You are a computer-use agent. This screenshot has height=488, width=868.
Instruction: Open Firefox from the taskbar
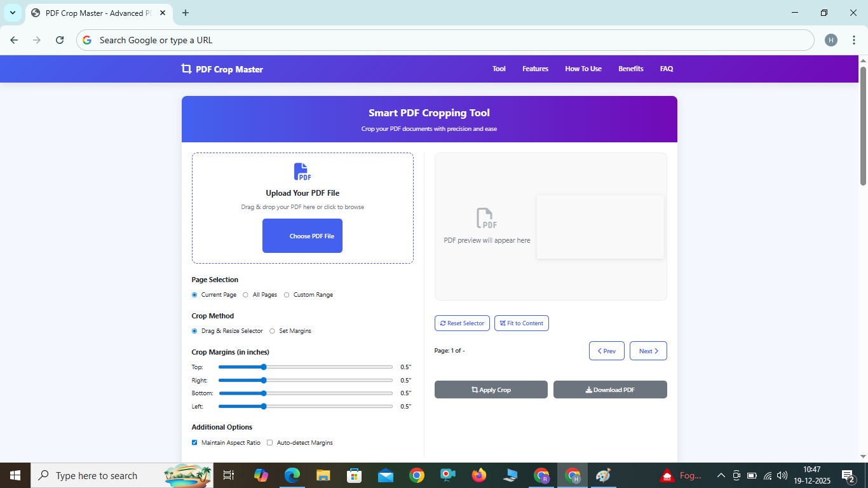point(478,475)
